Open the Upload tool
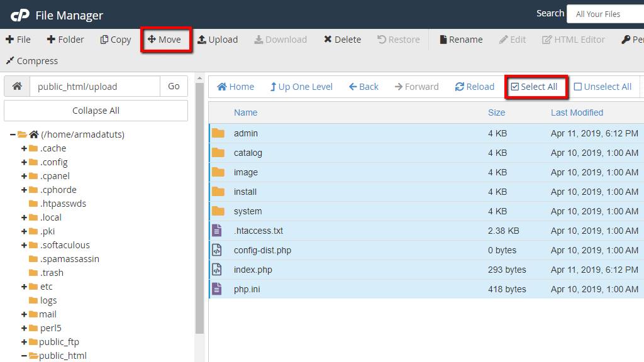This screenshot has width=644, height=362. pos(218,39)
